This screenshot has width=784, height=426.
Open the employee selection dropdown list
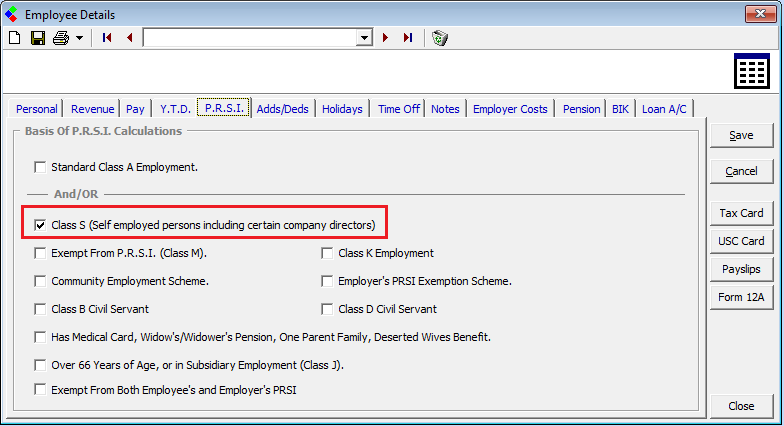point(365,38)
